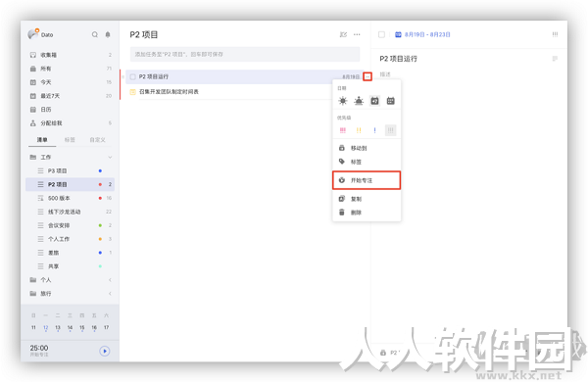588x382 pixels.
Task: Choose 移动到 in the context menu
Action: pos(367,148)
